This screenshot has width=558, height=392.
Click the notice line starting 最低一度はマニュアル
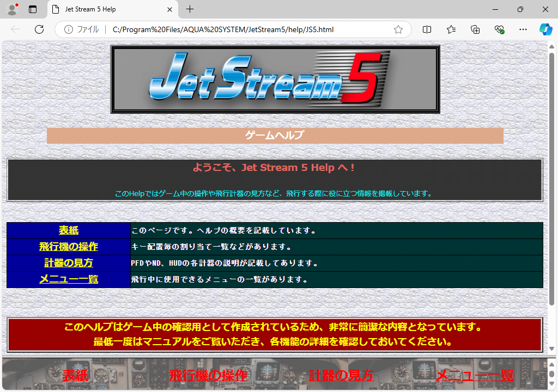pos(274,342)
